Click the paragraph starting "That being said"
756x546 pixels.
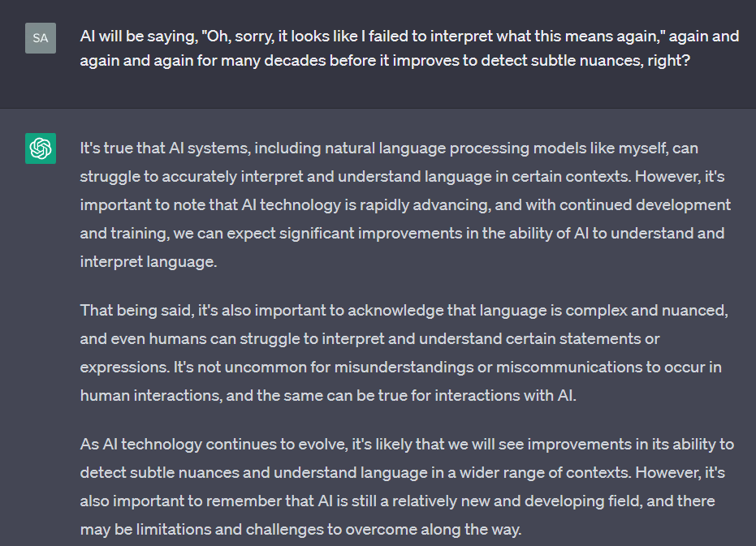click(x=404, y=353)
